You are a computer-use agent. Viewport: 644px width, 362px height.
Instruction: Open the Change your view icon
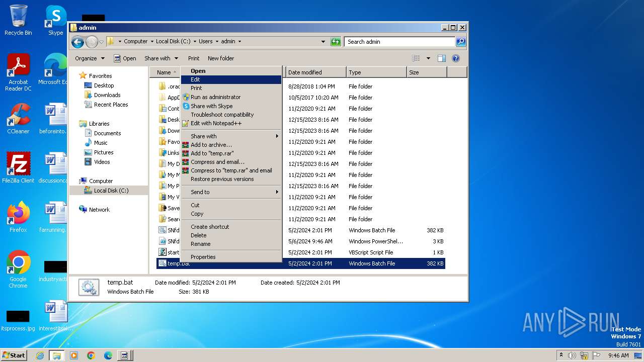(x=416, y=58)
